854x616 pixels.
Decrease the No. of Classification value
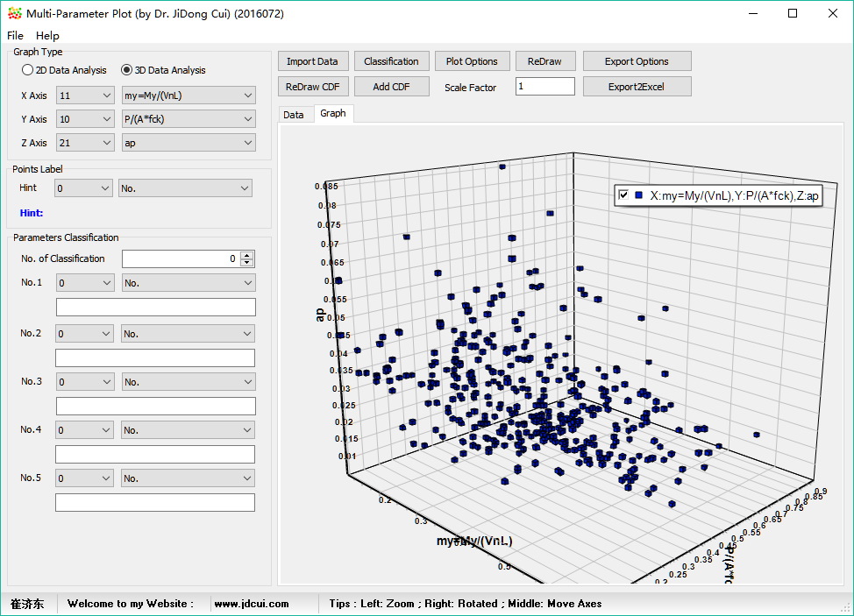(246, 263)
